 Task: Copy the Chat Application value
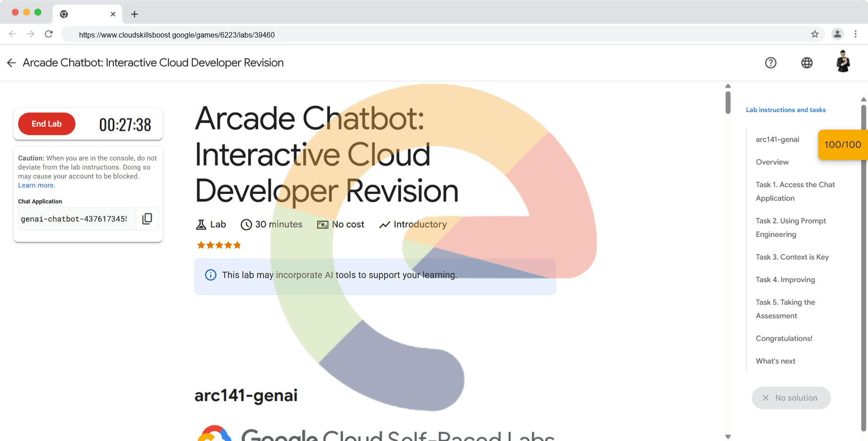(x=147, y=219)
